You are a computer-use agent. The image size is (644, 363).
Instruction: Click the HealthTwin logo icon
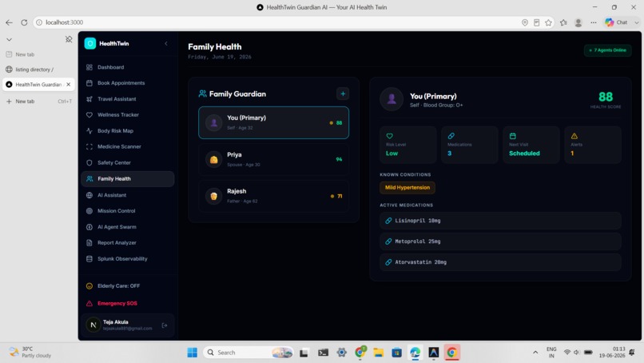coord(90,44)
